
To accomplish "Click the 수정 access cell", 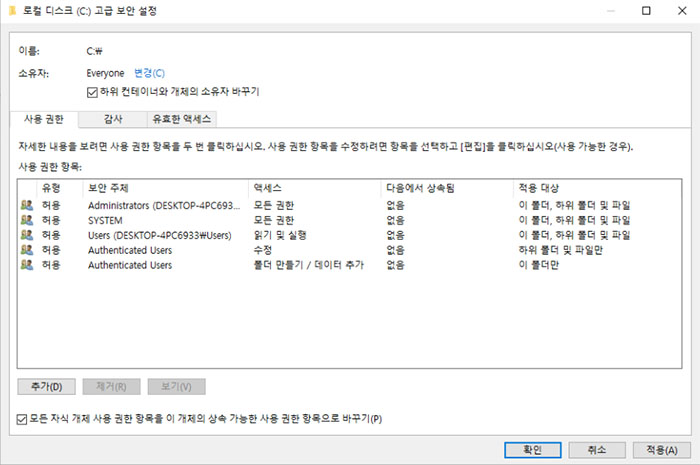I will tap(262, 250).
